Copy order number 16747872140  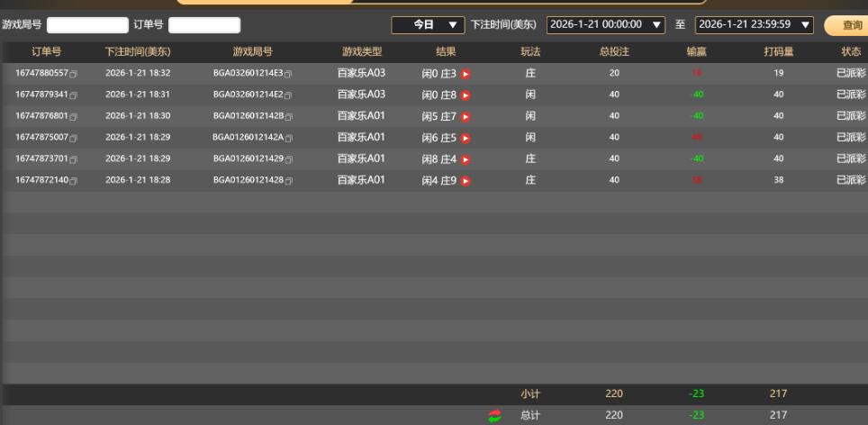coord(74,181)
